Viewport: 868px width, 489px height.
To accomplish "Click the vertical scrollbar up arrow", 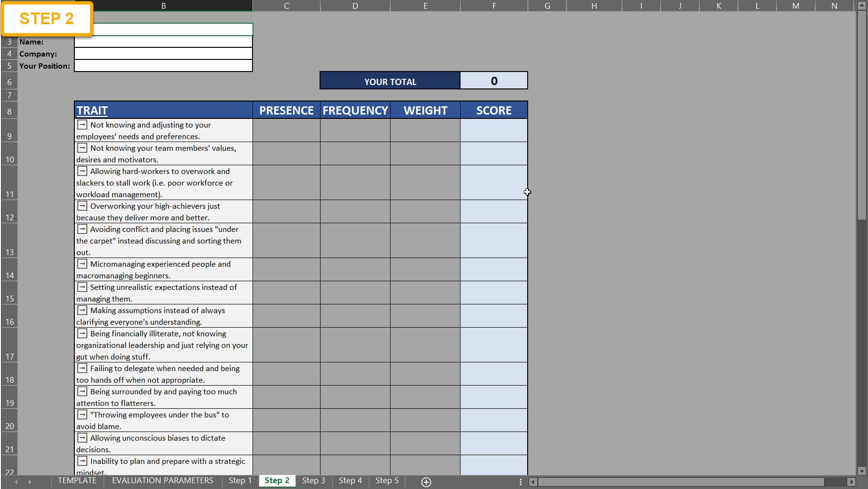I will point(862,5).
